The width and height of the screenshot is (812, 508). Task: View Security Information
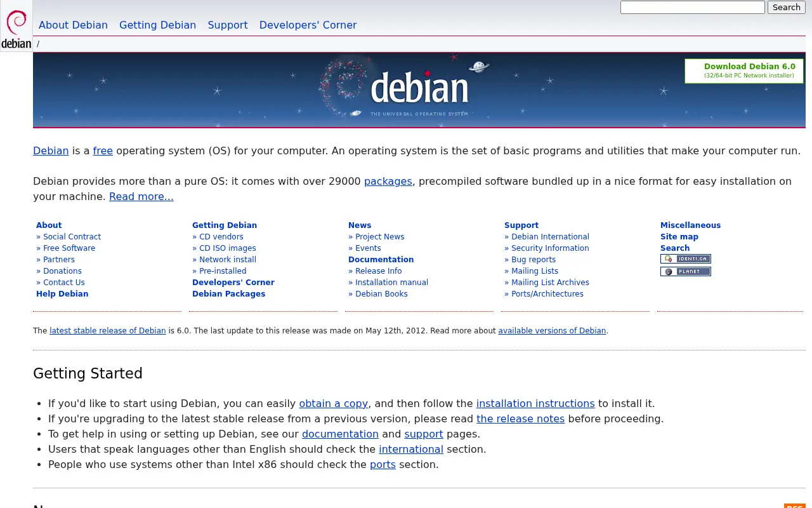pos(550,248)
